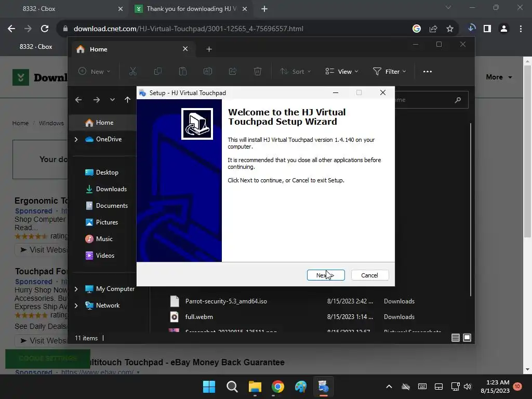Open the Windows Start menu
Screen dimensions: 532x399
[x=209, y=387]
